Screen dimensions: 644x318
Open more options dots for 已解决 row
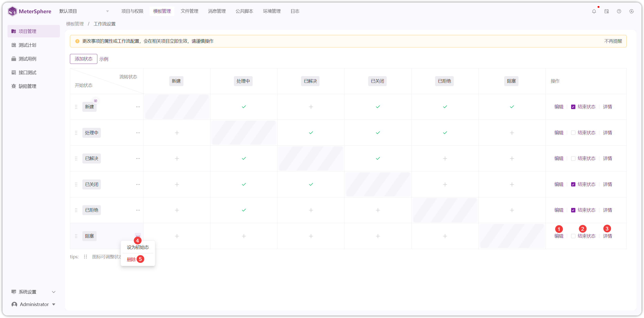(138, 159)
